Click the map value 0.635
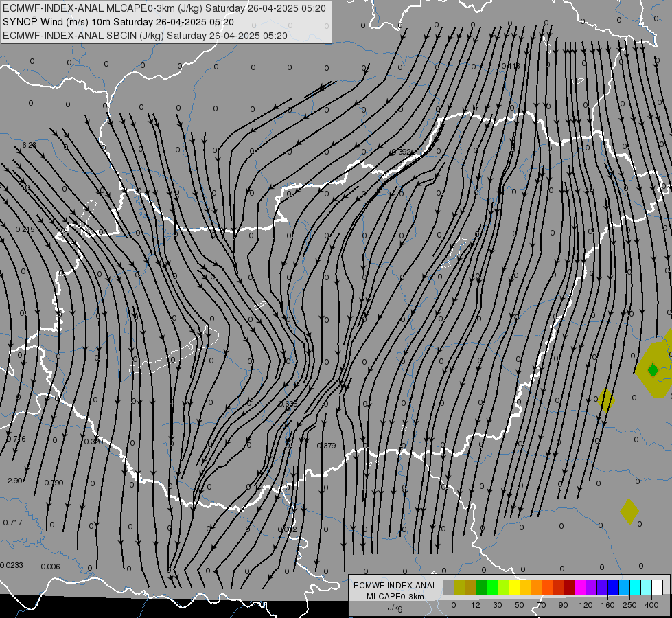 pyautogui.click(x=288, y=404)
